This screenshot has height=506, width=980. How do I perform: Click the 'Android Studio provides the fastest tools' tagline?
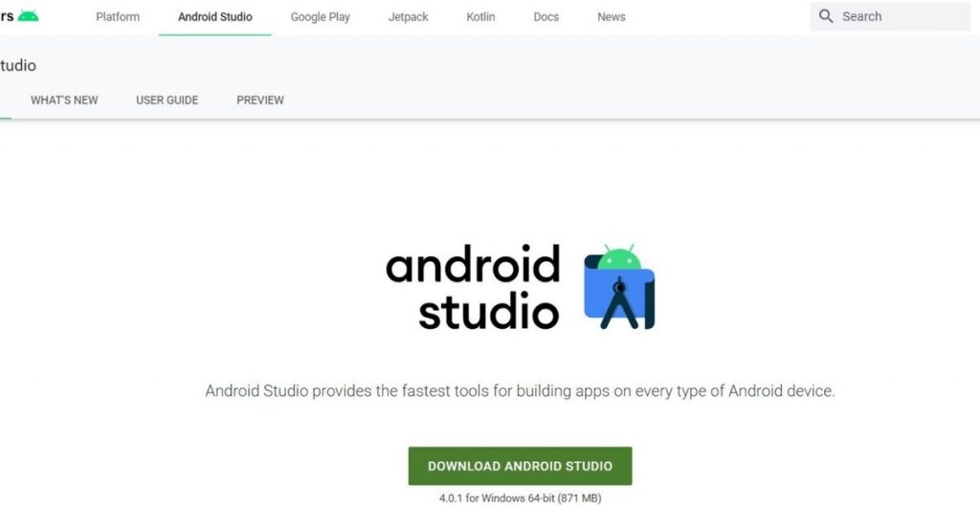(x=520, y=391)
